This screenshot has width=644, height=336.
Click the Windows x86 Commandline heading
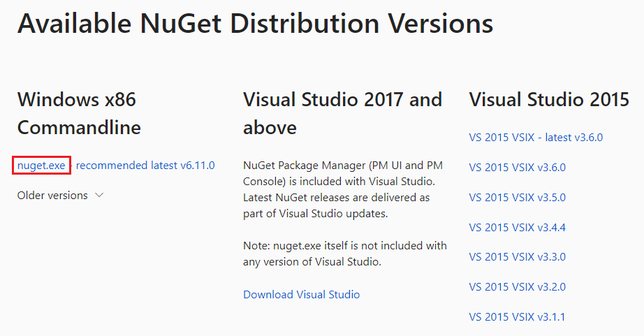[x=79, y=113]
